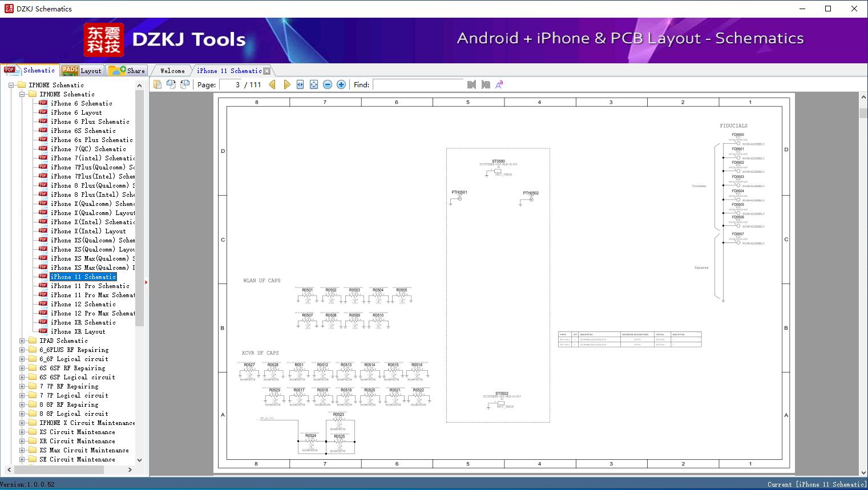Collapse the root IPHONE Schematic folder
The width and height of the screenshot is (868, 490).
click(x=11, y=85)
